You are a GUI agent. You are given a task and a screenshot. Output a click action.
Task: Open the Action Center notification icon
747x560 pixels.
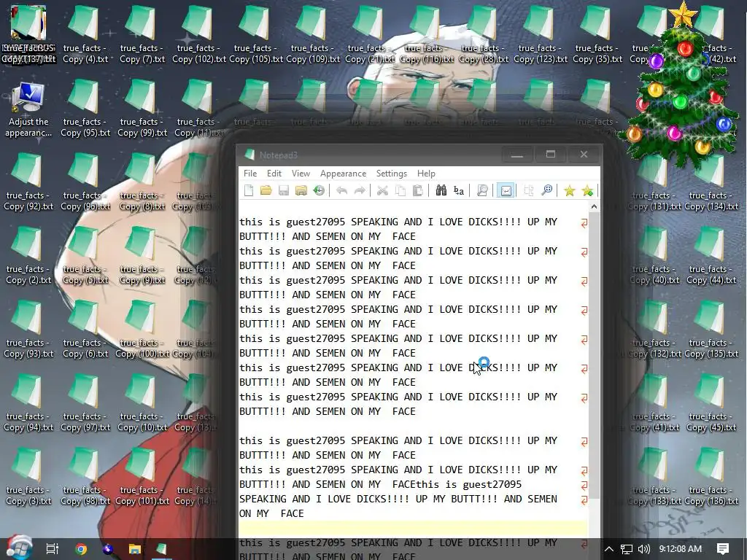tap(723, 549)
